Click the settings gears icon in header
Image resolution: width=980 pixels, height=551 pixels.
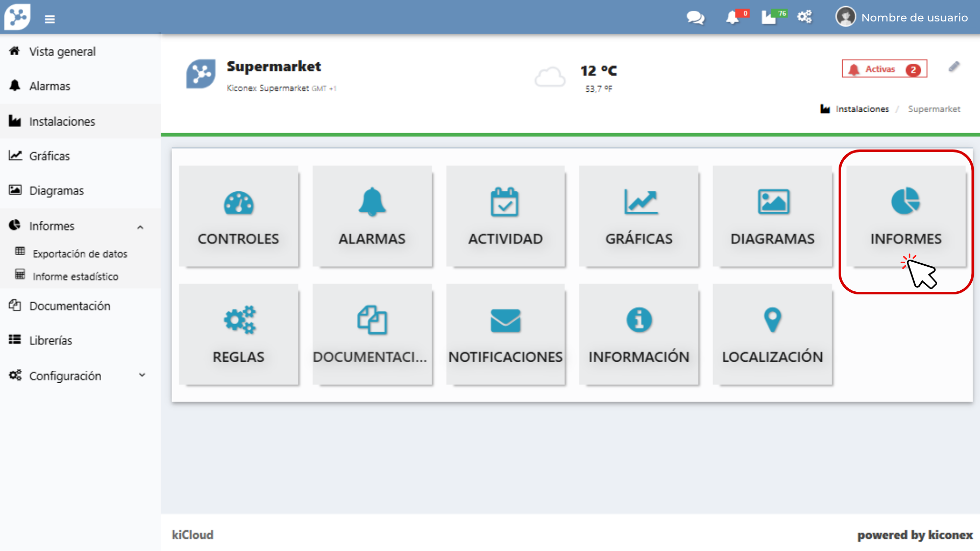pos(804,17)
